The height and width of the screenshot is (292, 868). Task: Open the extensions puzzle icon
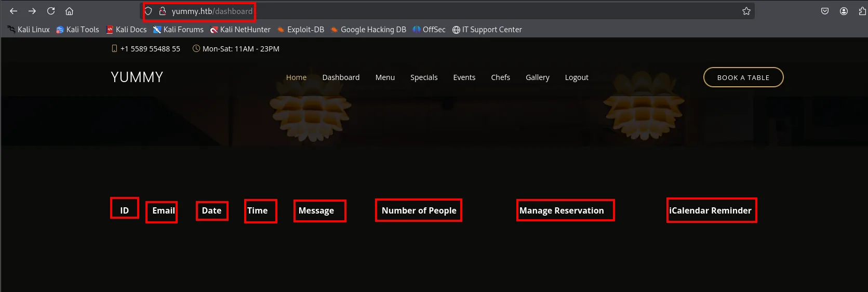[862, 11]
